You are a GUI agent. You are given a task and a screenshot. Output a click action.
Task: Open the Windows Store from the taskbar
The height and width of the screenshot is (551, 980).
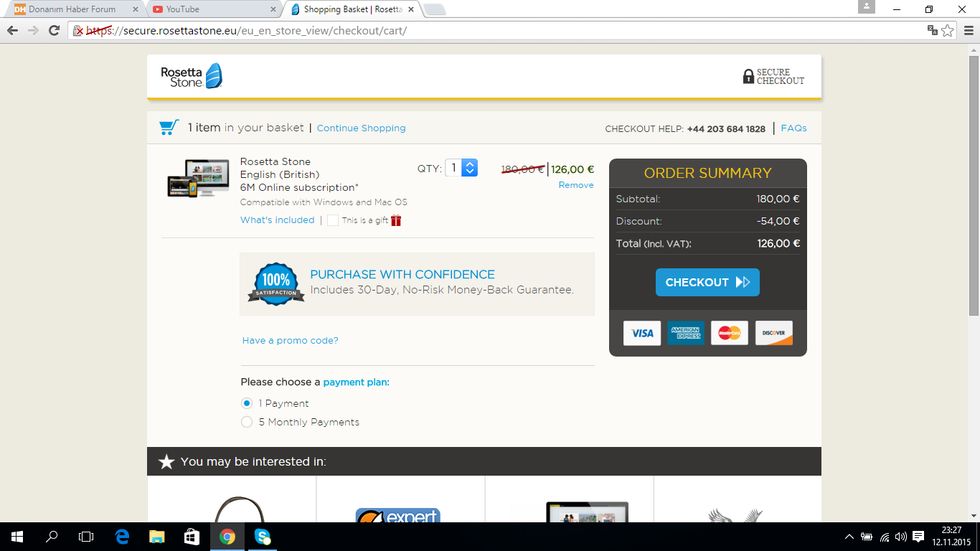(191, 537)
